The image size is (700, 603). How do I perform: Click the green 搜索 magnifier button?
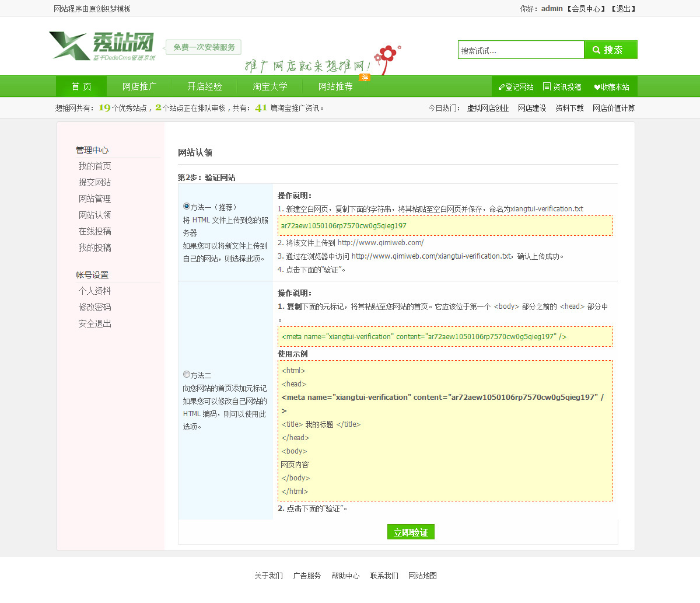[610, 50]
